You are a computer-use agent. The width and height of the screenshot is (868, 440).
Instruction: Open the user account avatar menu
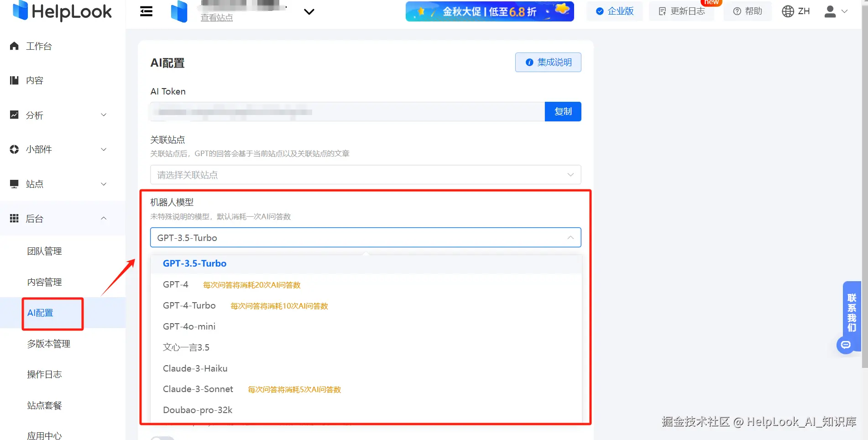(x=830, y=11)
